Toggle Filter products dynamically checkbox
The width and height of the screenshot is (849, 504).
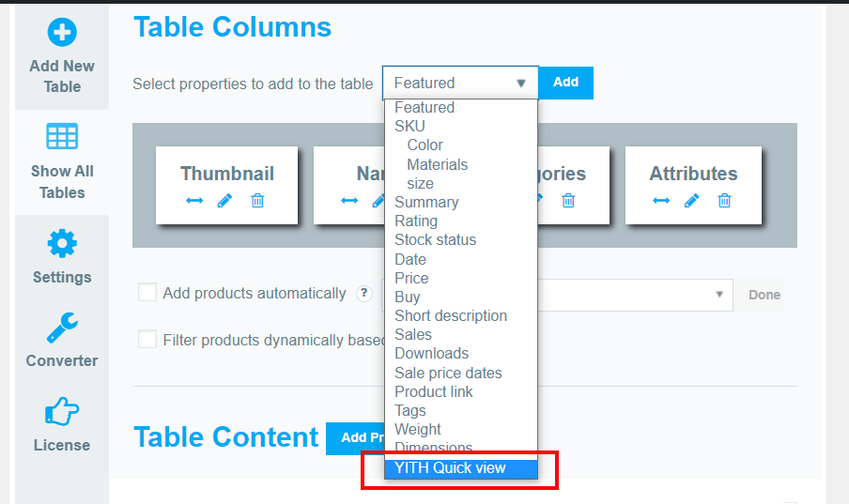tap(147, 340)
